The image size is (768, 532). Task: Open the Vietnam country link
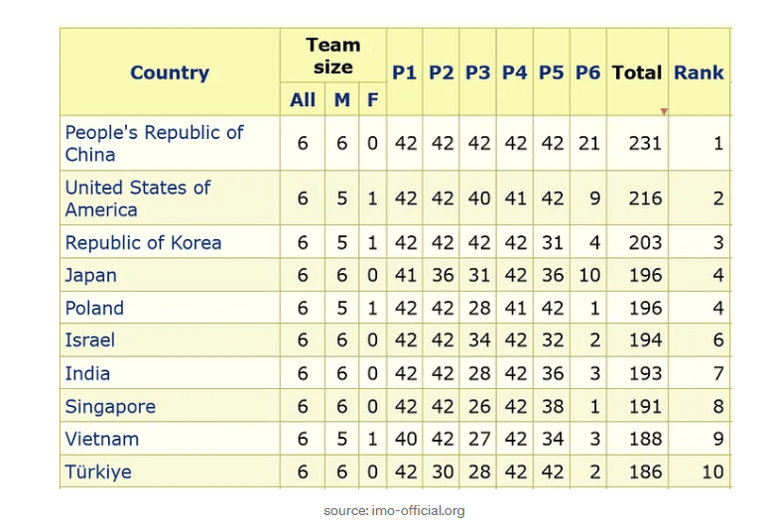tap(102, 439)
